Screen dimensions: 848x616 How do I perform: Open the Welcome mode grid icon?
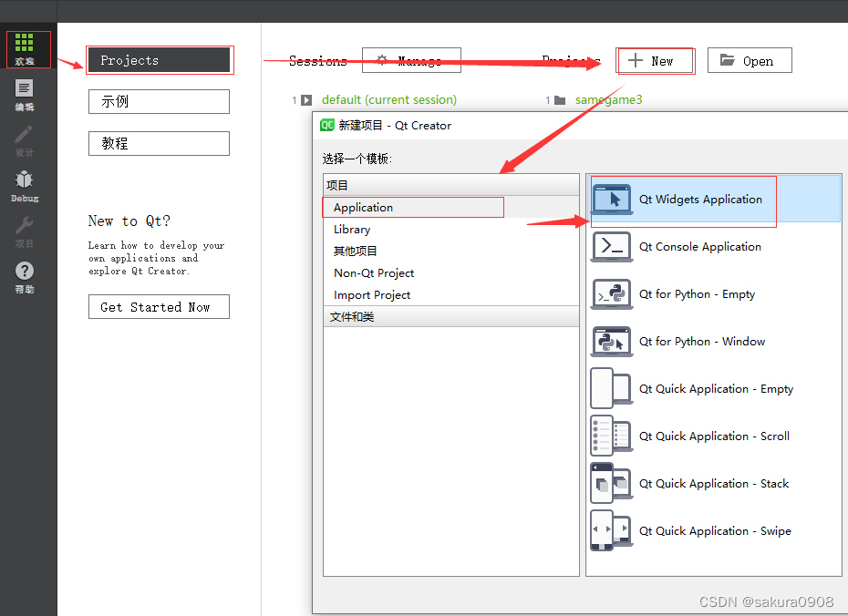(25, 42)
